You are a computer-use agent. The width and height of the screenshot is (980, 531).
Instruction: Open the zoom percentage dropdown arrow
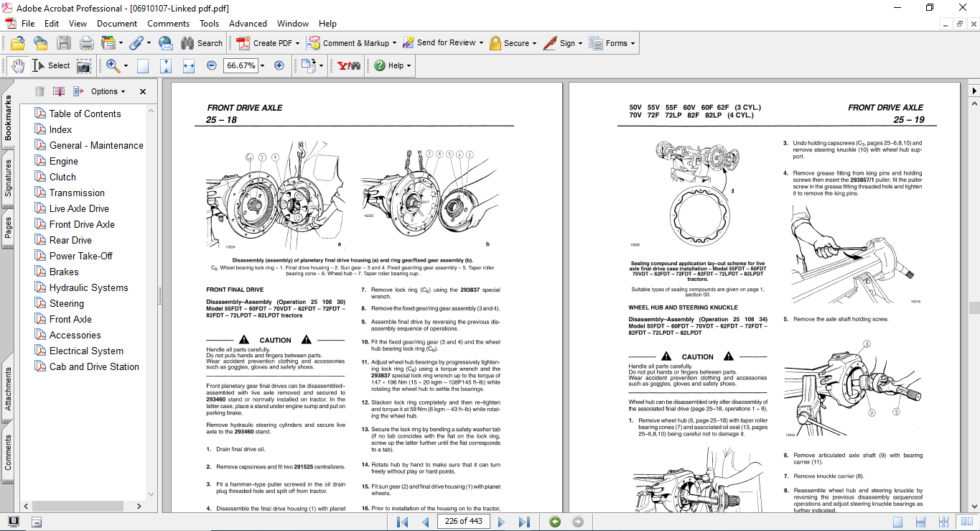coord(261,65)
